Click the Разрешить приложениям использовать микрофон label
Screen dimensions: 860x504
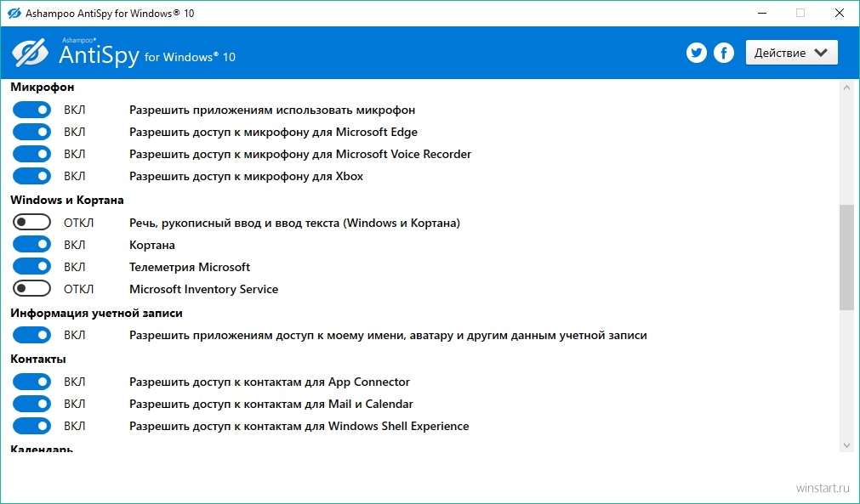coord(272,110)
